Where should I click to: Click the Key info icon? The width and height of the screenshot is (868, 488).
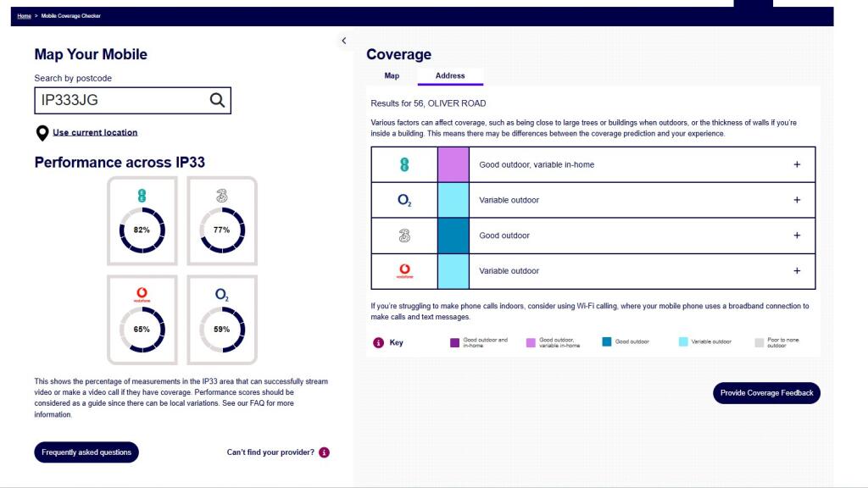[378, 343]
